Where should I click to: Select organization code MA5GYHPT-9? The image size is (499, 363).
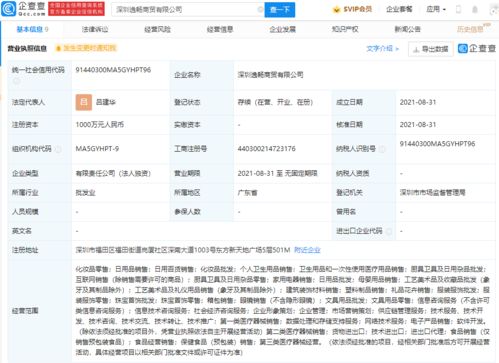97,149
